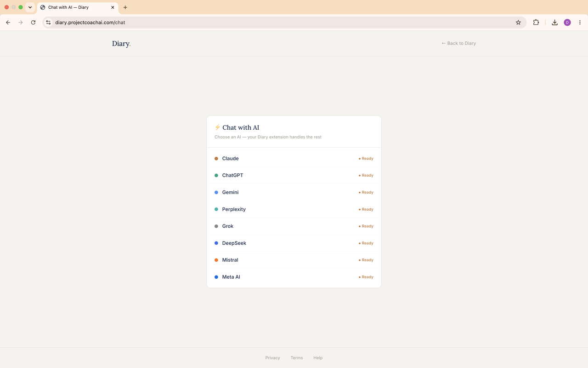Screen dimensions: 588x368
Task: Expand the tab search dropdown arrow
Action: pos(30,7)
